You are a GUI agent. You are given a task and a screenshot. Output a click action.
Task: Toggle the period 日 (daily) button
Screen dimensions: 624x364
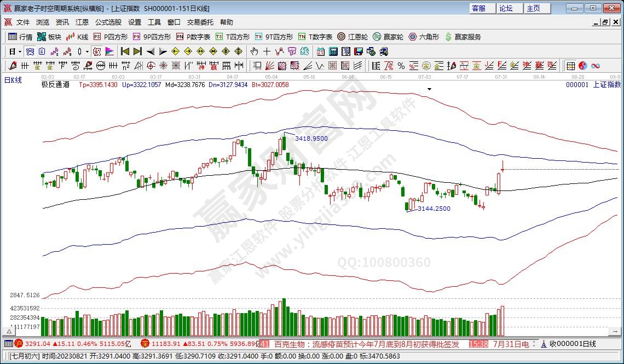pos(11,51)
